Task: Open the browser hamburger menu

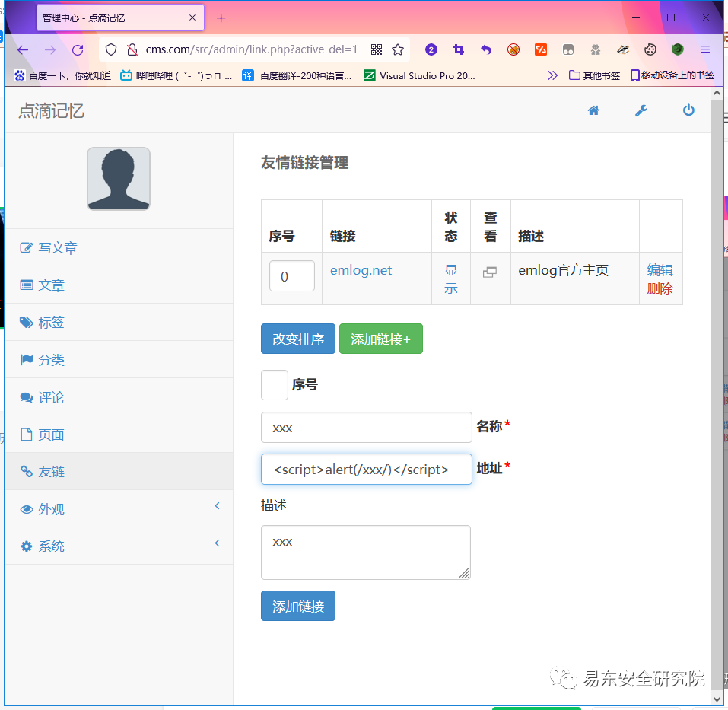Action: pos(704,49)
